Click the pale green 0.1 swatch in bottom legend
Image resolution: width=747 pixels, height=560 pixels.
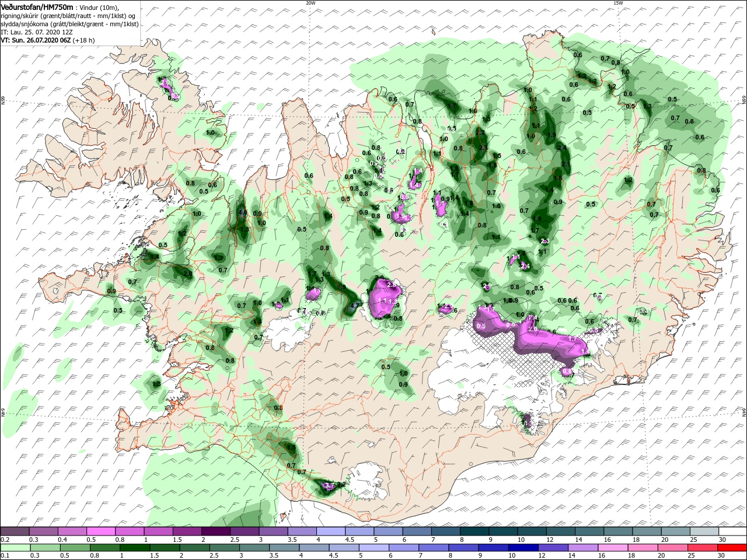(14, 548)
